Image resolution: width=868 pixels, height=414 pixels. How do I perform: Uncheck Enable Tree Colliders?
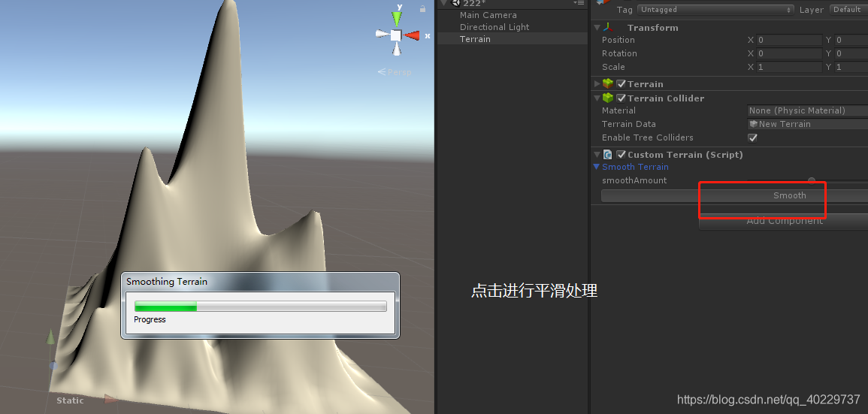[752, 137]
